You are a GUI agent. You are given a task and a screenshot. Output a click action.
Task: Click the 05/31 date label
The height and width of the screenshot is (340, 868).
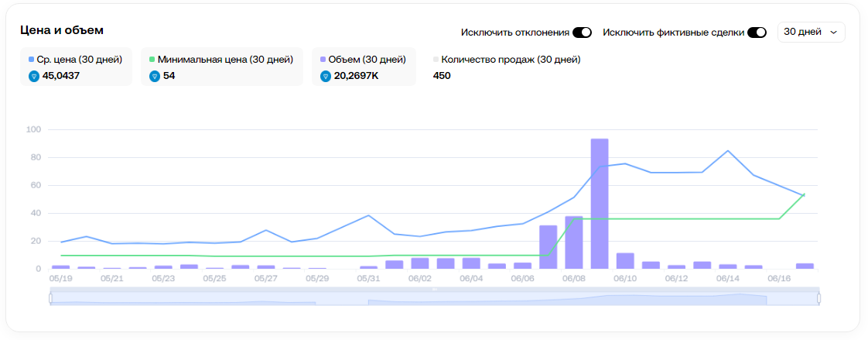pos(368,278)
